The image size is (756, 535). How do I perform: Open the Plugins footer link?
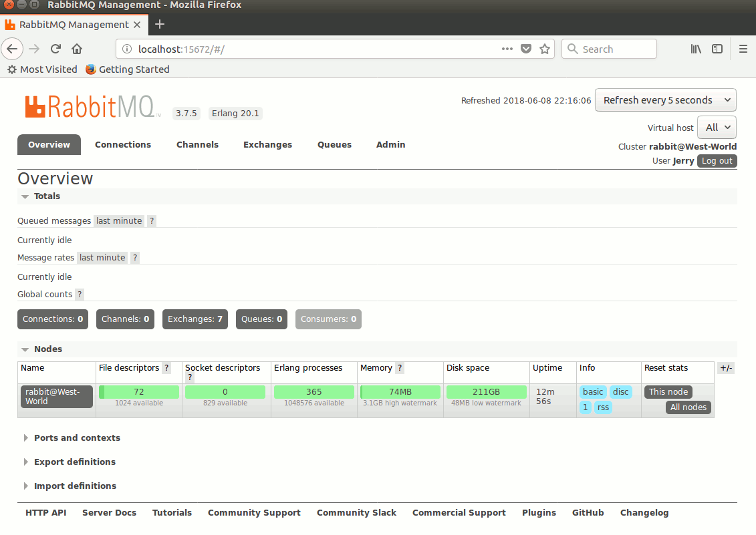click(539, 512)
